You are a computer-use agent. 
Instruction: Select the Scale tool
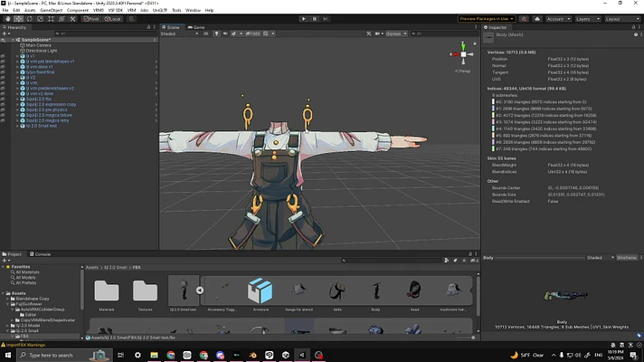coord(42,18)
